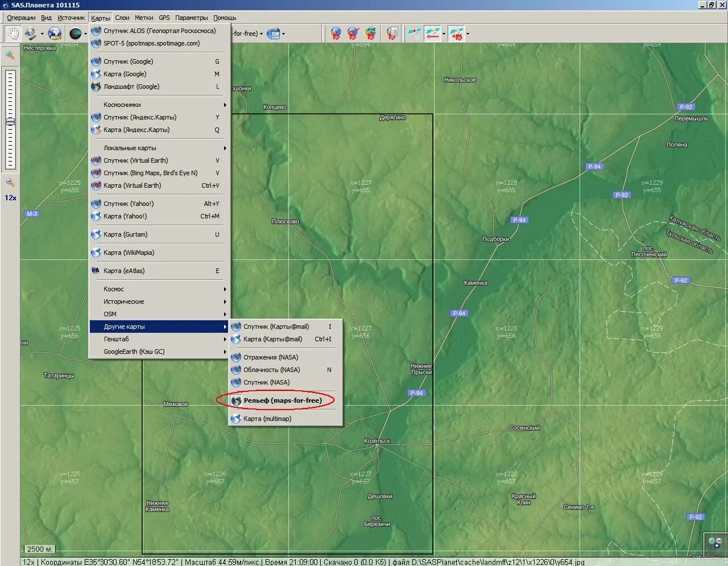Click the selection operations toolbar icon
Viewport: 728px width, 566px height.
30,34
